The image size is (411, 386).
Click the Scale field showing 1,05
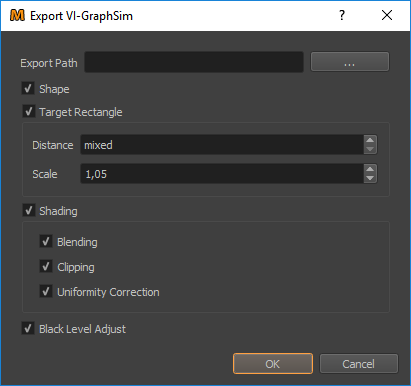[x=222, y=173]
